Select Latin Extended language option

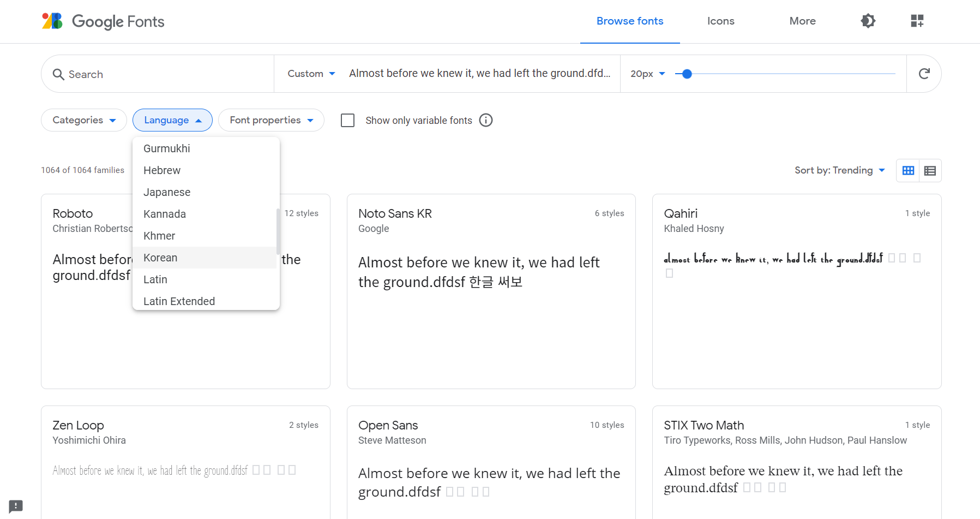(205, 301)
